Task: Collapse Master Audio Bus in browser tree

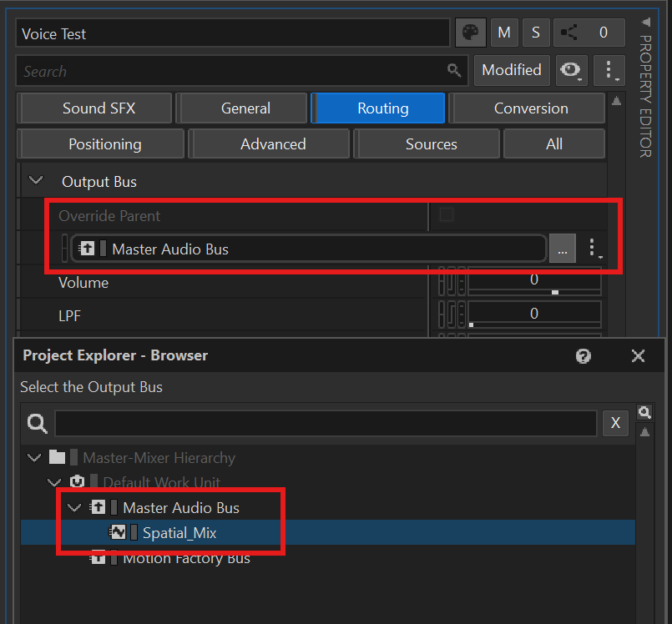Action: (x=74, y=507)
